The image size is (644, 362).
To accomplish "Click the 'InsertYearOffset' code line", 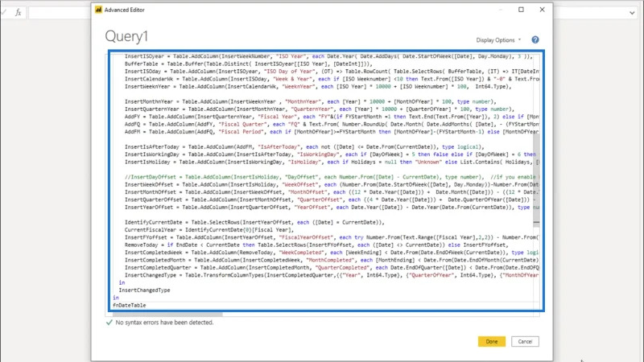I will pyautogui.click(x=332, y=208).
